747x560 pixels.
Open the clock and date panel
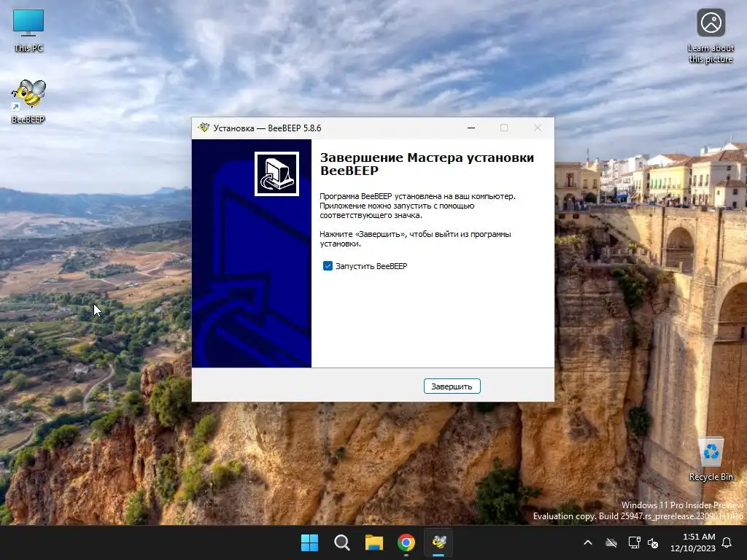pos(693,542)
